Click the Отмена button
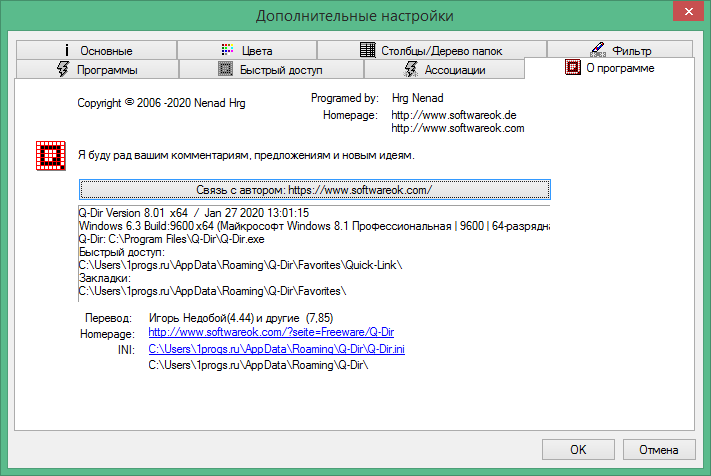 point(658,448)
